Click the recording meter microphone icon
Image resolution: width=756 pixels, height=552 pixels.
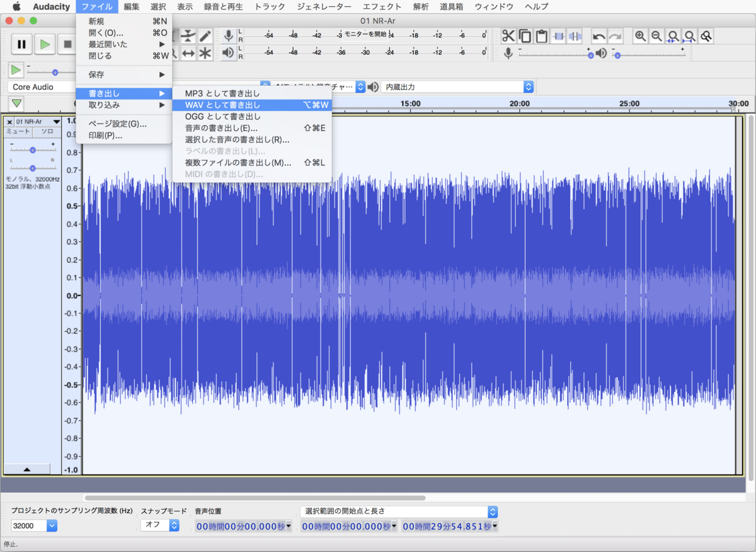pos(229,36)
